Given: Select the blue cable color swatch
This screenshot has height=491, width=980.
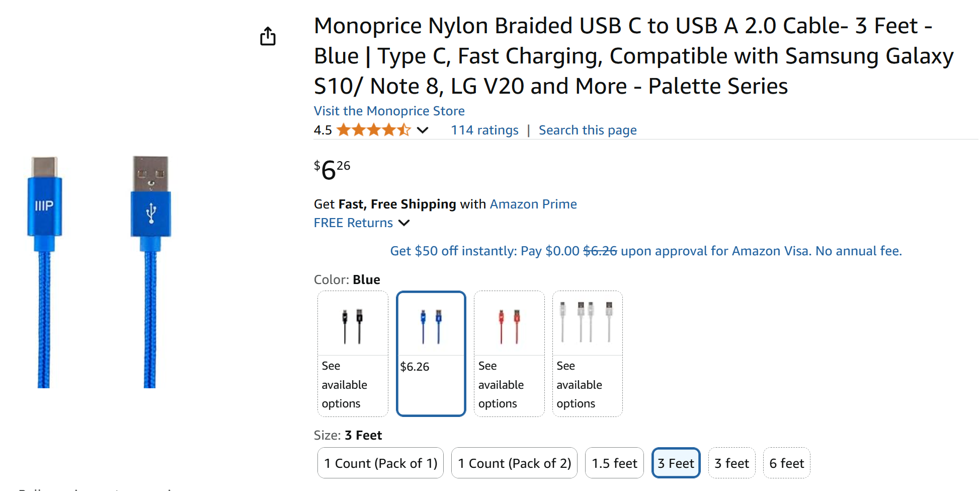Looking at the screenshot, I should (x=431, y=354).
